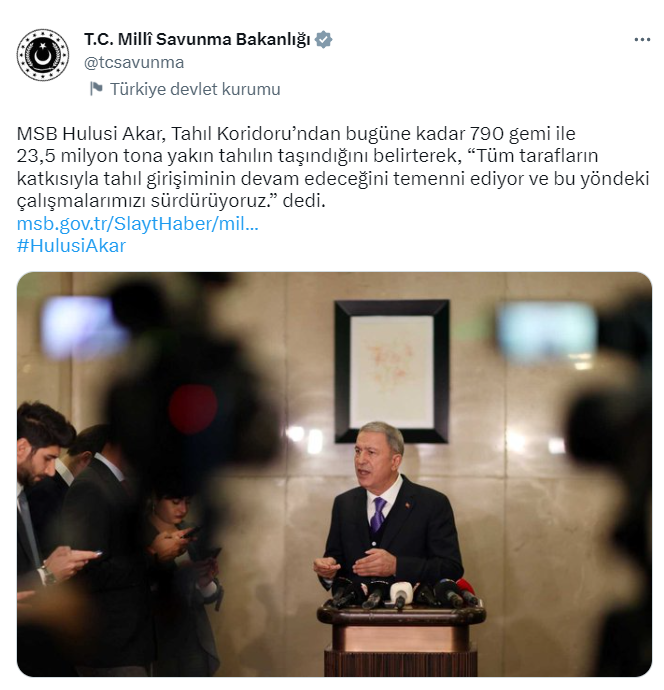The image size is (664, 690).
Task: Open the Türkiye devlet kurumu label
Action: coord(195,89)
